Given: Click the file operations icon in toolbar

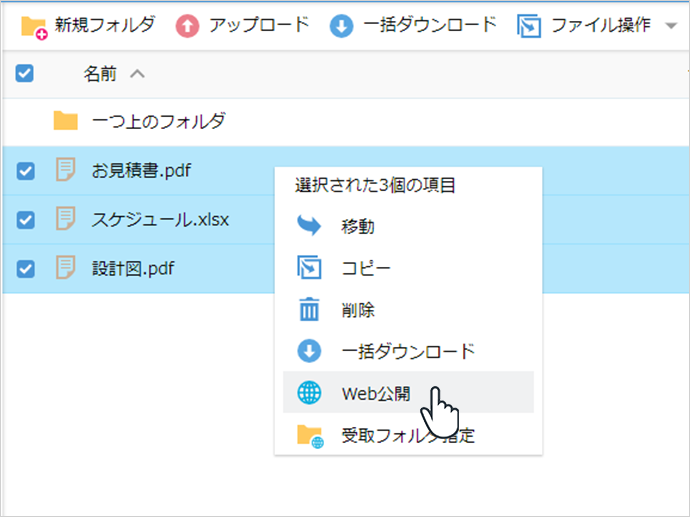Looking at the screenshot, I should (529, 26).
